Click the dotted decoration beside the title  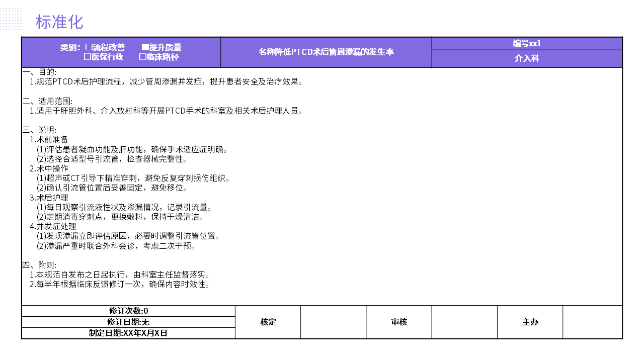click(11, 19)
